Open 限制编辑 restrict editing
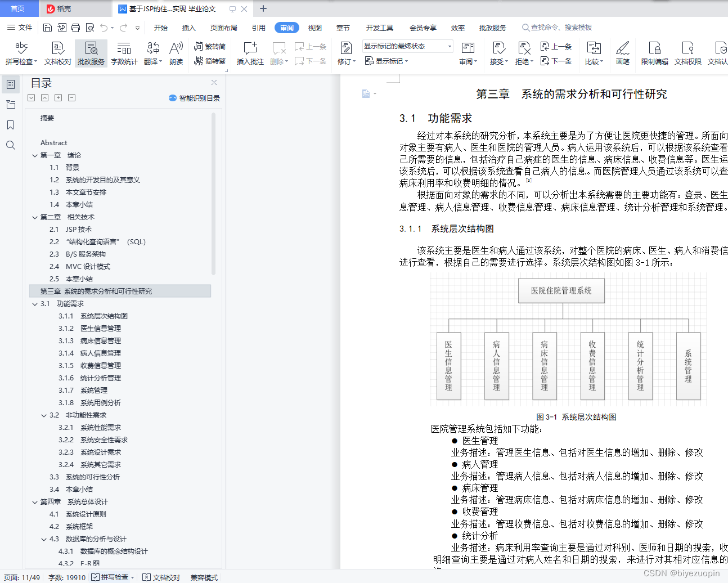Viewport: 728px width, 583px height. click(654, 53)
